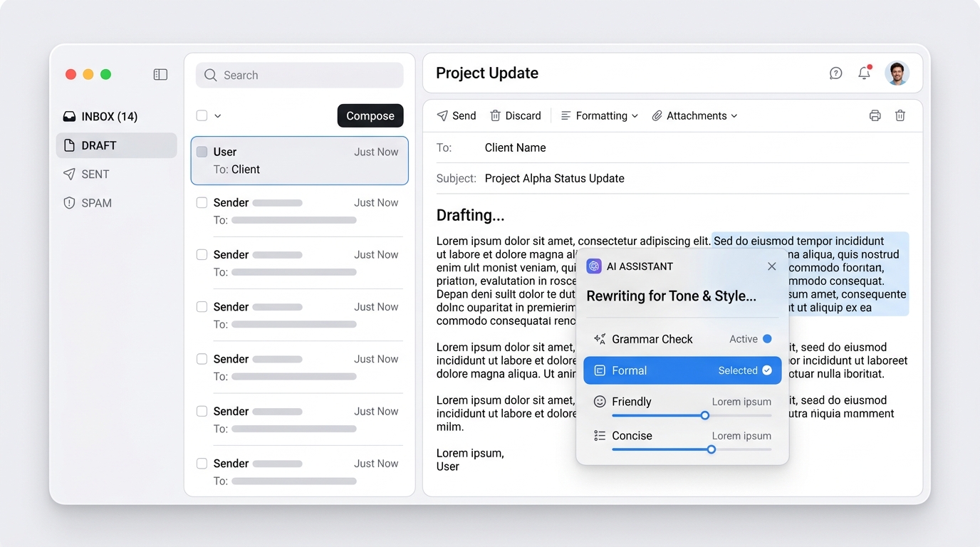Open the help question mark icon
Viewport: 980px width, 547px height.
(x=836, y=73)
